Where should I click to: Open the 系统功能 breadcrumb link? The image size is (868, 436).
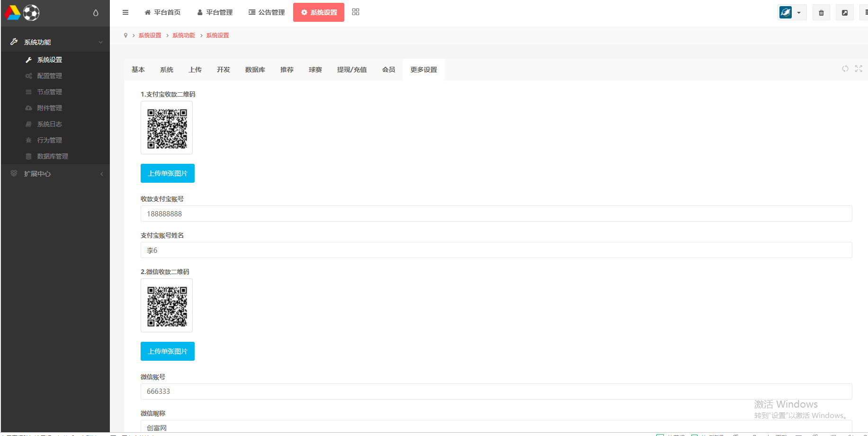(183, 35)
